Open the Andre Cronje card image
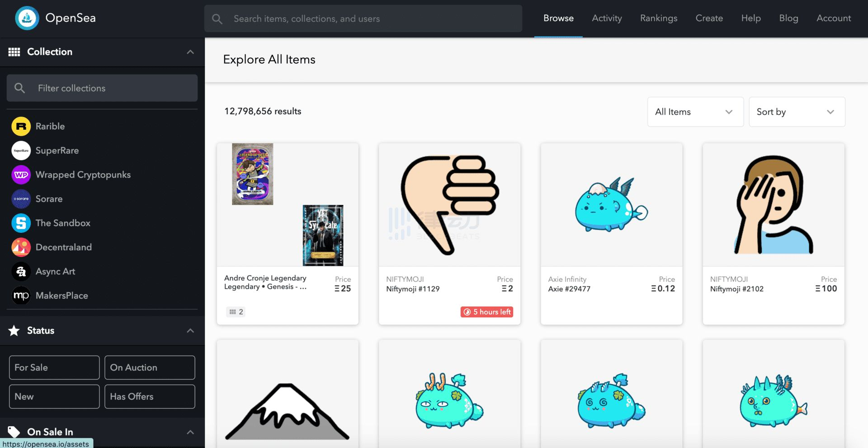The height and width of the screenshot is (448, 868). pyautogui.click(x=288, y=205)
